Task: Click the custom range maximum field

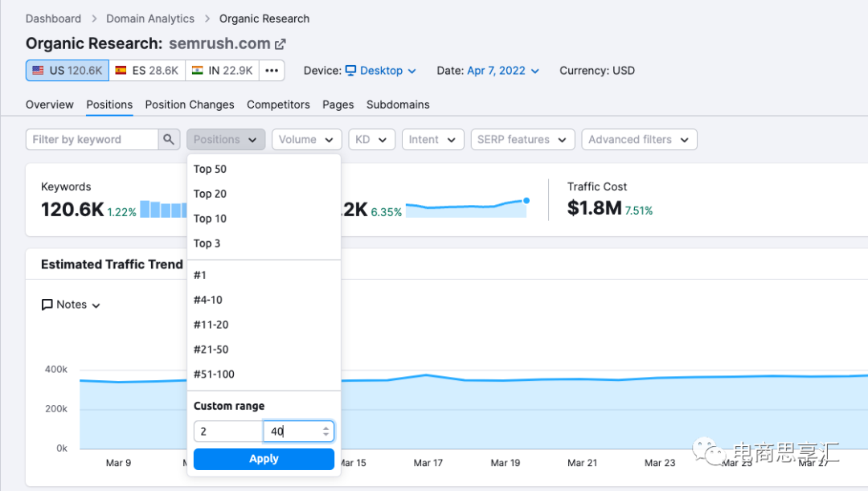Action: point(298,432)
